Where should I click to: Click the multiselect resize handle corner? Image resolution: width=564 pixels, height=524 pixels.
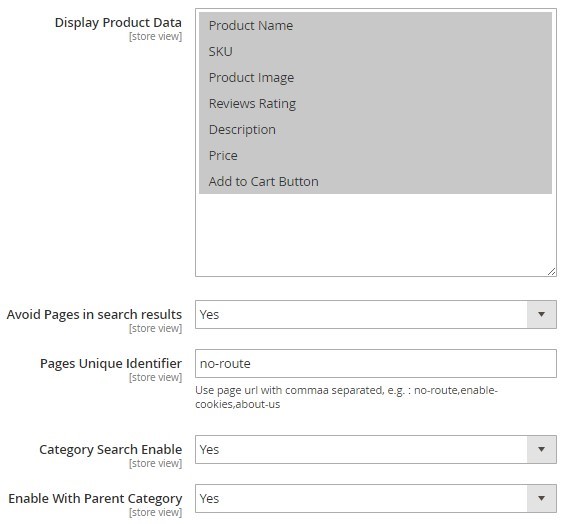click(x=552, y=272)
